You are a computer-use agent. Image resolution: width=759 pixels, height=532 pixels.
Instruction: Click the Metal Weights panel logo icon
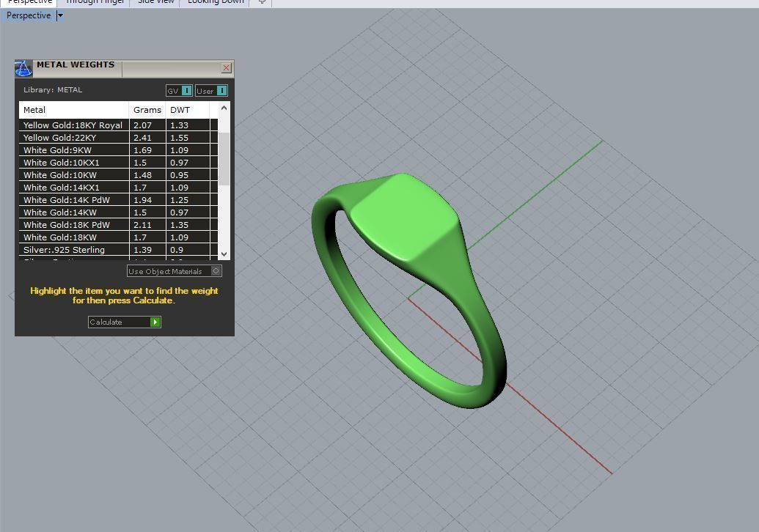[x=23, y=69]
